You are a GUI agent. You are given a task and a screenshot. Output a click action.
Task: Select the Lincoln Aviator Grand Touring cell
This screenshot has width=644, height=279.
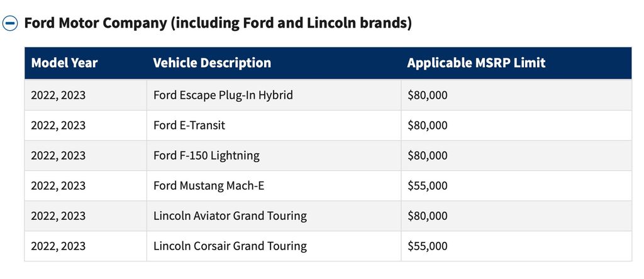click(x=230, y=216)
